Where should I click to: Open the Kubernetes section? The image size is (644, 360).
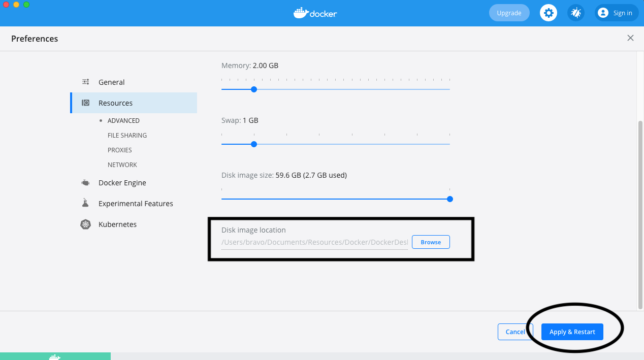[x=134, y=224]
